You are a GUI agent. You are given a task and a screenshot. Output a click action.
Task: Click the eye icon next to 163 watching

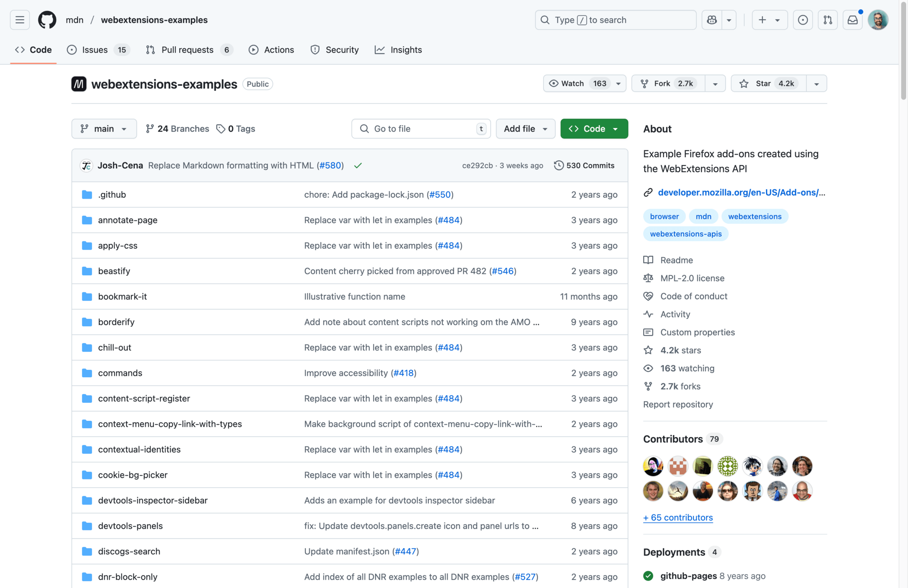coord(648,368)
